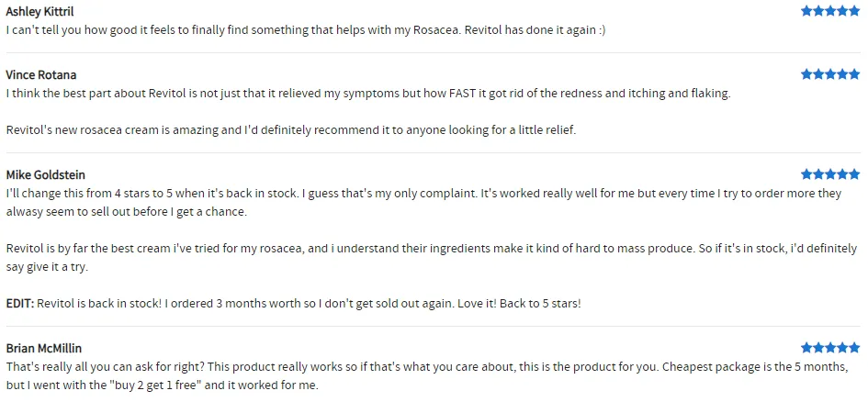This screenshot has width=868, height=402.
Task: Click the first star in Mike Goldstein's rating
Action: [806, 174]
